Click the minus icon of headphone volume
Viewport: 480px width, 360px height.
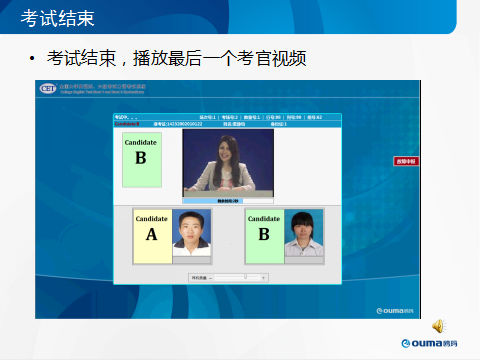tap(211, 278)
